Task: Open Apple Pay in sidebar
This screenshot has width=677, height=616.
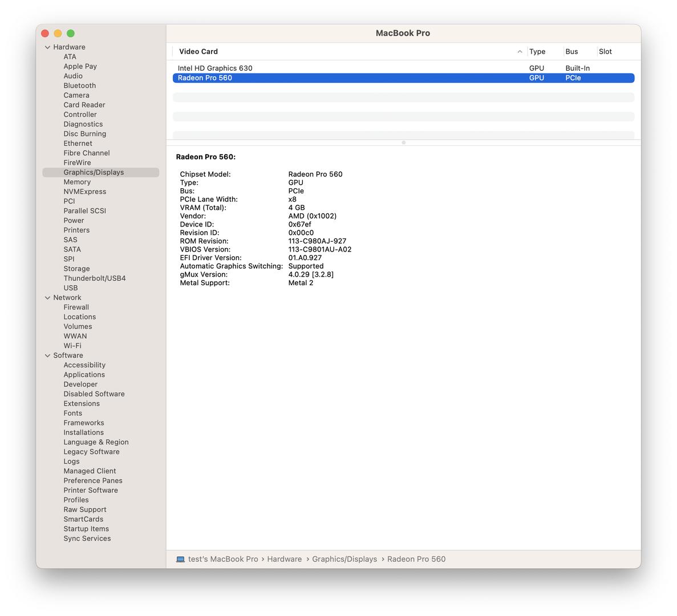Action: click(80, 66)
